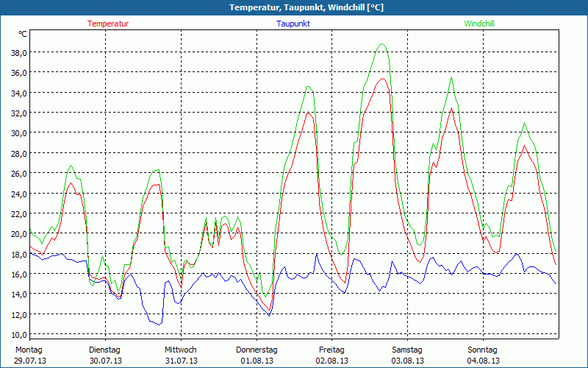Click the date 02.08.13
588x368 pixels.
coord(332,361)
